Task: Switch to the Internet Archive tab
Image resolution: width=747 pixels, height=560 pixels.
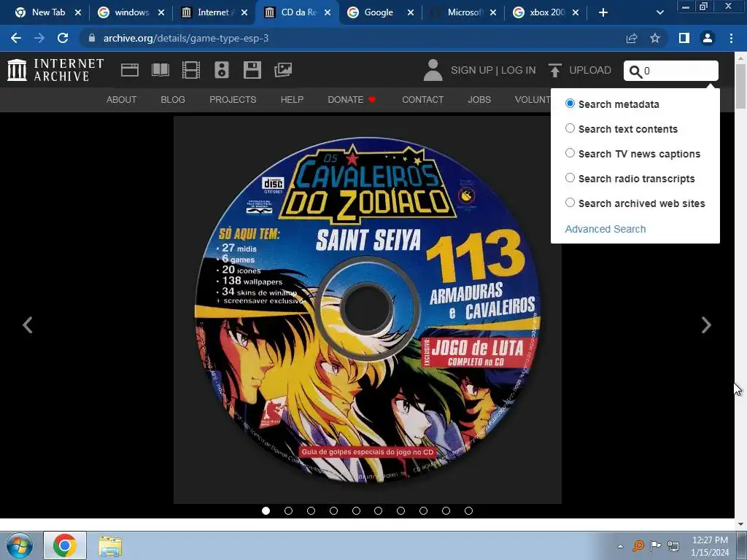Action: click(x=214, y=12)
